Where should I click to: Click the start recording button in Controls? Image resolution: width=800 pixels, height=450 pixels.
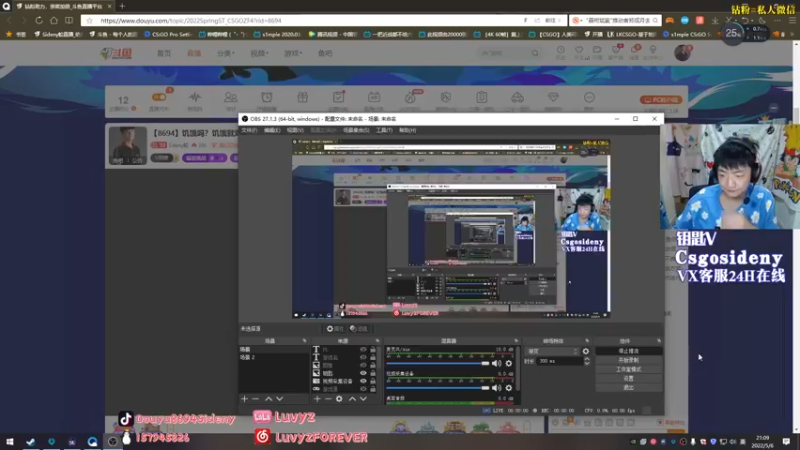[628, 360]
